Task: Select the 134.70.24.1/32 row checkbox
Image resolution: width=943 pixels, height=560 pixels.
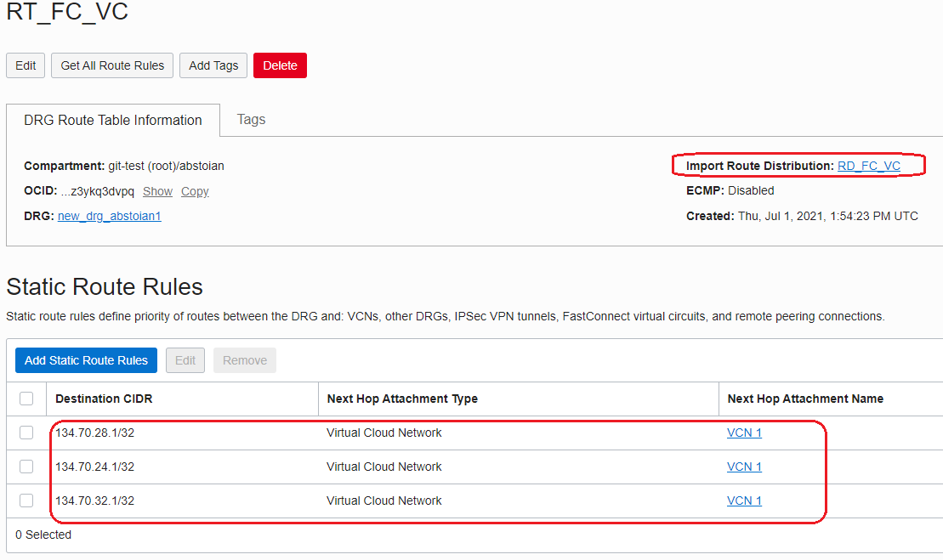Action: click(26, 467)
